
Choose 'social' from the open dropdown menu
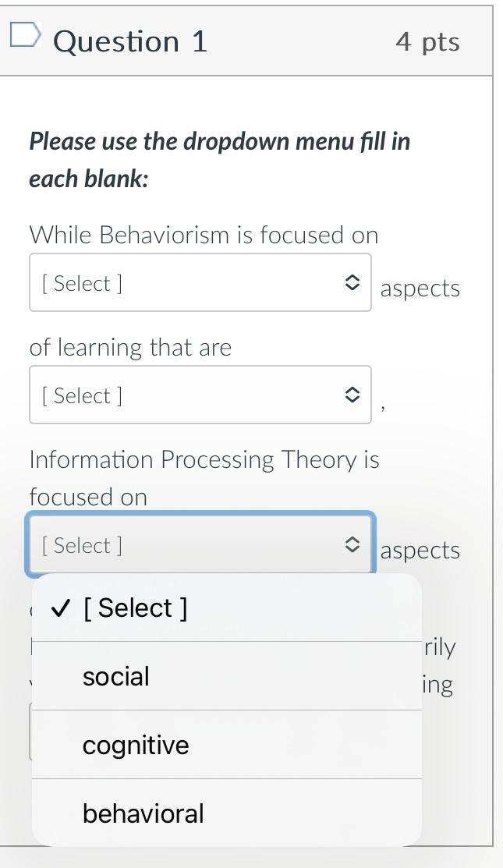pos(115,676)
